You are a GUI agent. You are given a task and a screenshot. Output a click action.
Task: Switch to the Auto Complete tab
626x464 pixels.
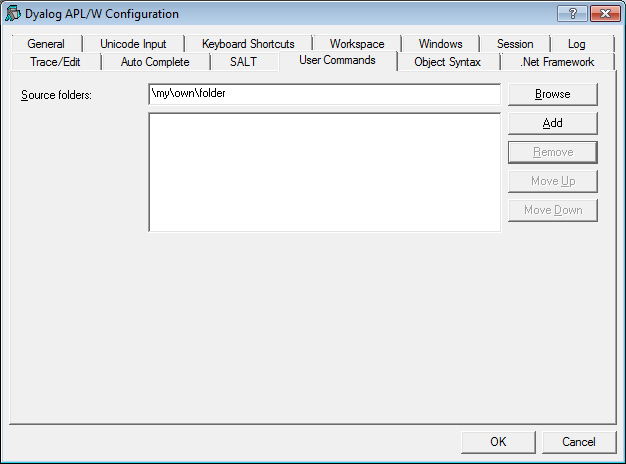point(155,62)
